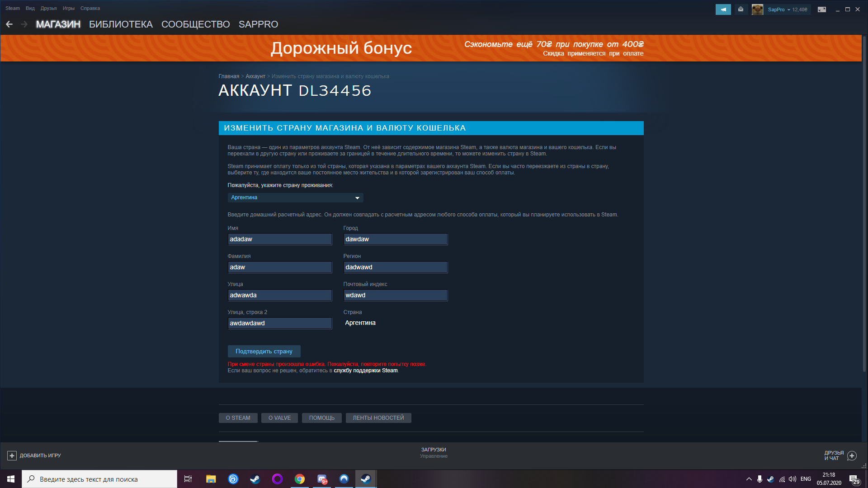The width and height of the screenshot is (868, 488).
Task: Show hidden tray icons chevron
Action: [x=749, y=479]
